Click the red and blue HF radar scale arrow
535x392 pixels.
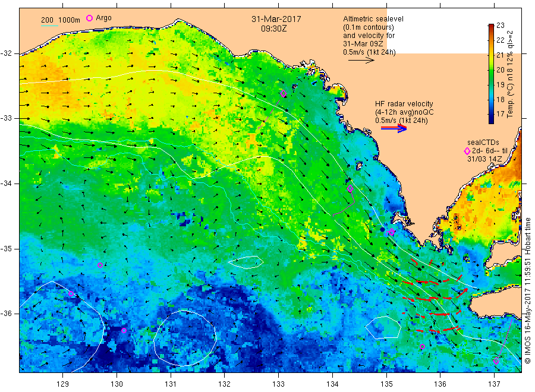coord(394,128)
